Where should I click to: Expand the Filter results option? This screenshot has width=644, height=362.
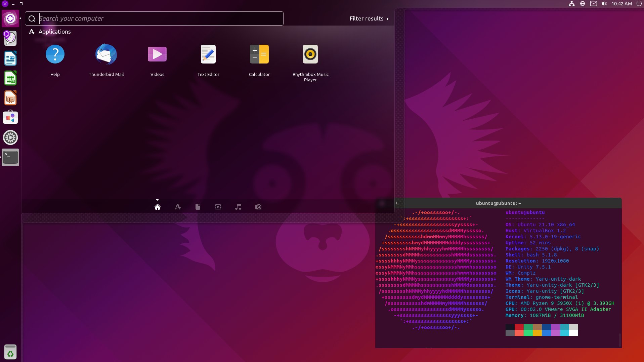click(x=369, y=18)
